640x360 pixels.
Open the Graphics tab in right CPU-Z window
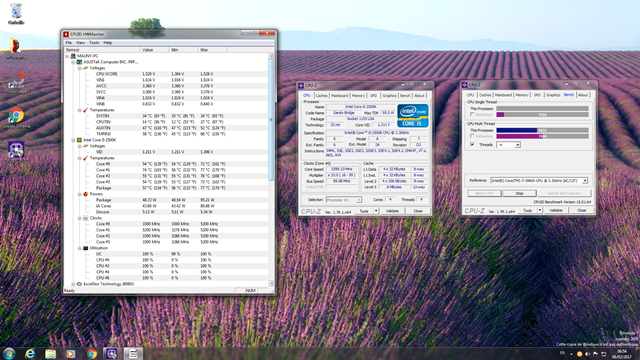553,95
